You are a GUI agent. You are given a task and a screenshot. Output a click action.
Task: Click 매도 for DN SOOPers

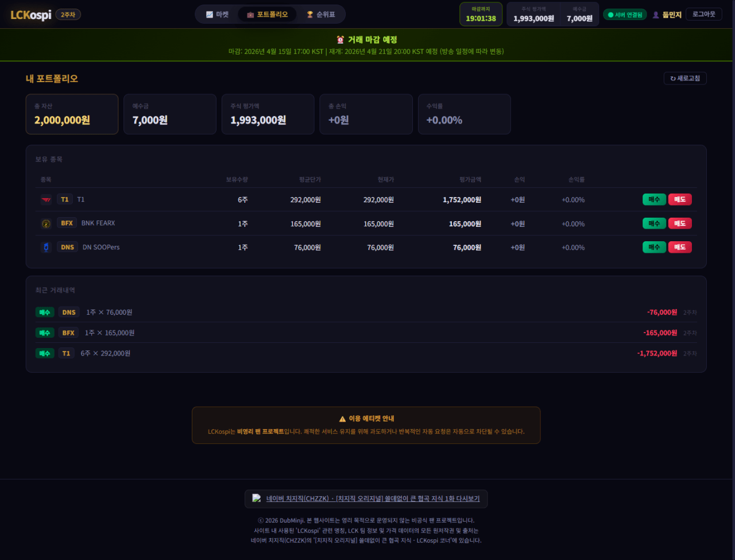click(x=680, y=247)
